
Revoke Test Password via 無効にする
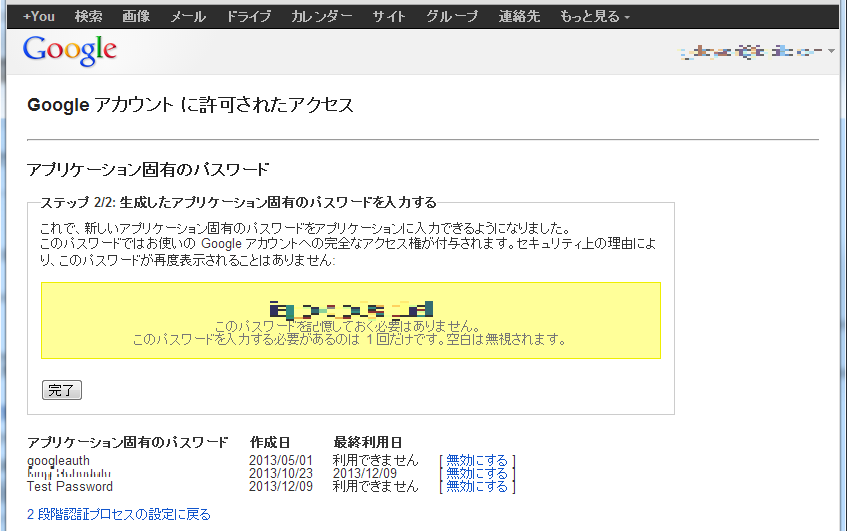(x=477, y=486)
